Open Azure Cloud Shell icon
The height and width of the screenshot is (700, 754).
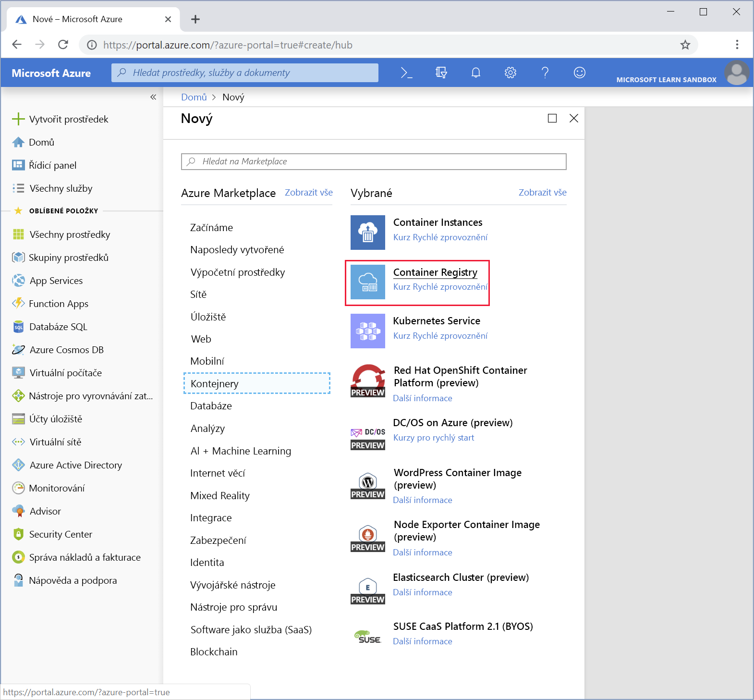406,73
